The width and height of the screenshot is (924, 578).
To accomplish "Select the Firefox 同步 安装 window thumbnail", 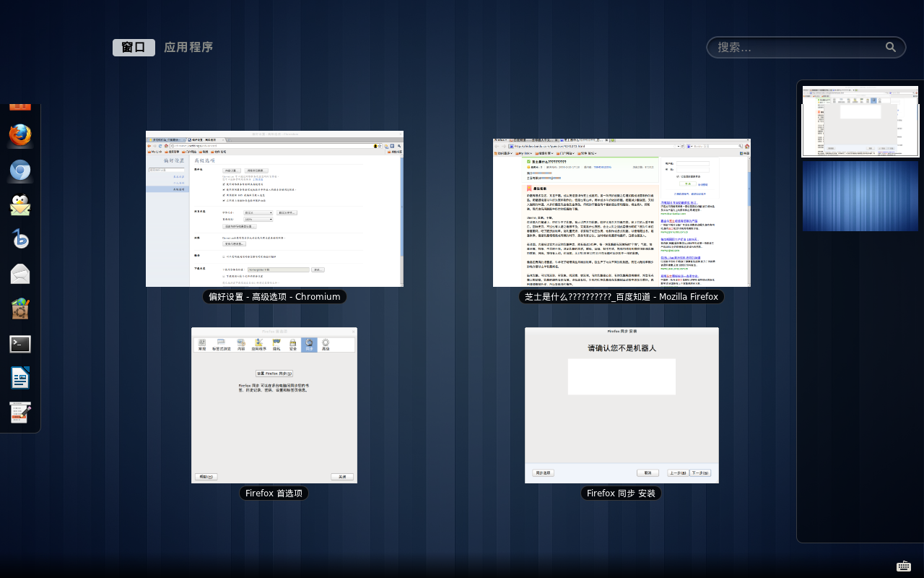I will [x=622, y=405].
